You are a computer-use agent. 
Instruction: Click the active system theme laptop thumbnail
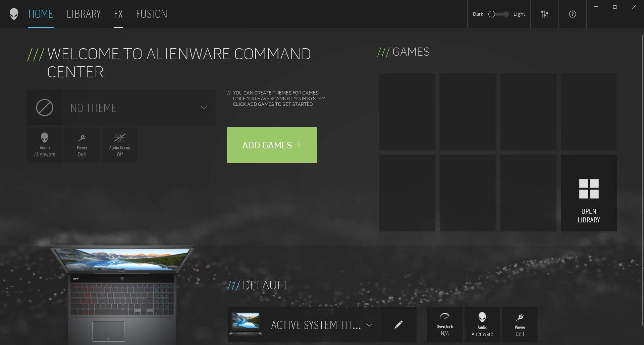[246, 324]
